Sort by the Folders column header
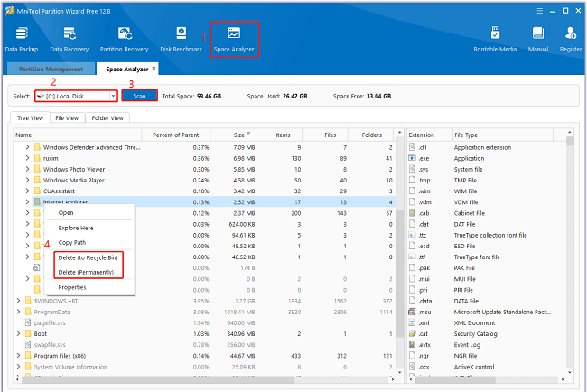Screen dimensions: 587x392 coord(371,135)
